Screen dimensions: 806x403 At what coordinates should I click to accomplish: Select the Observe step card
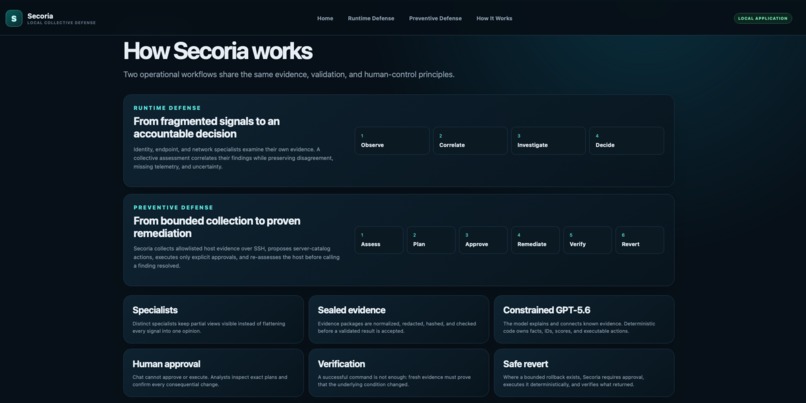392,141
